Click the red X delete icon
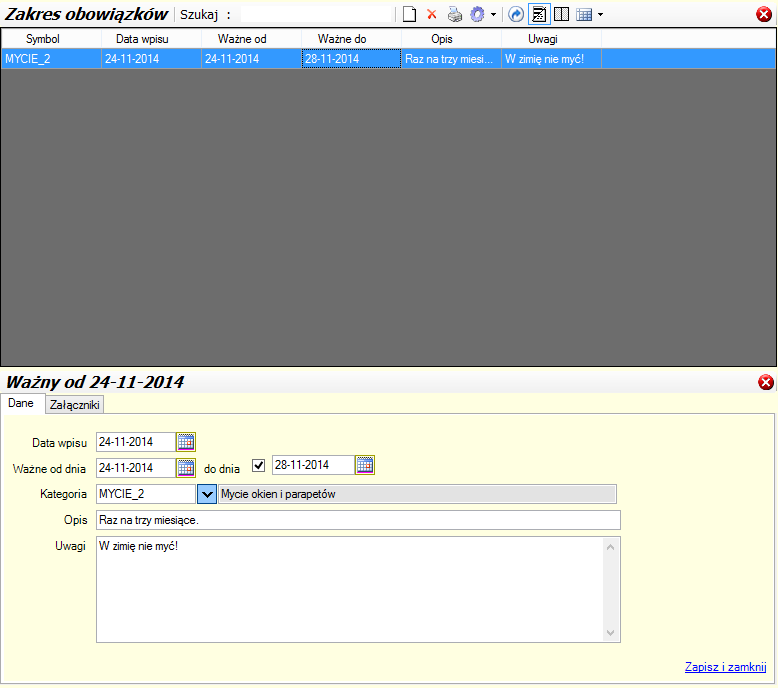 (x=432, y=15)
